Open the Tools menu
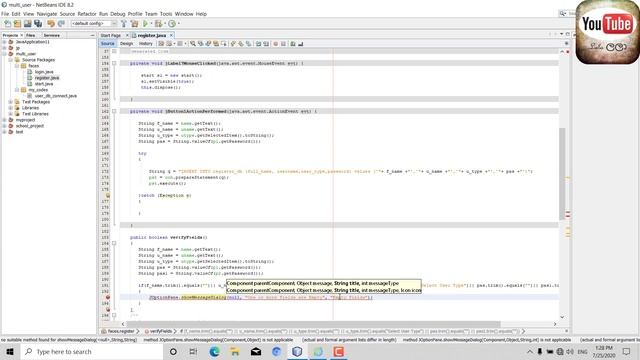This screenshot has width=640, height=360. (166, 14)
